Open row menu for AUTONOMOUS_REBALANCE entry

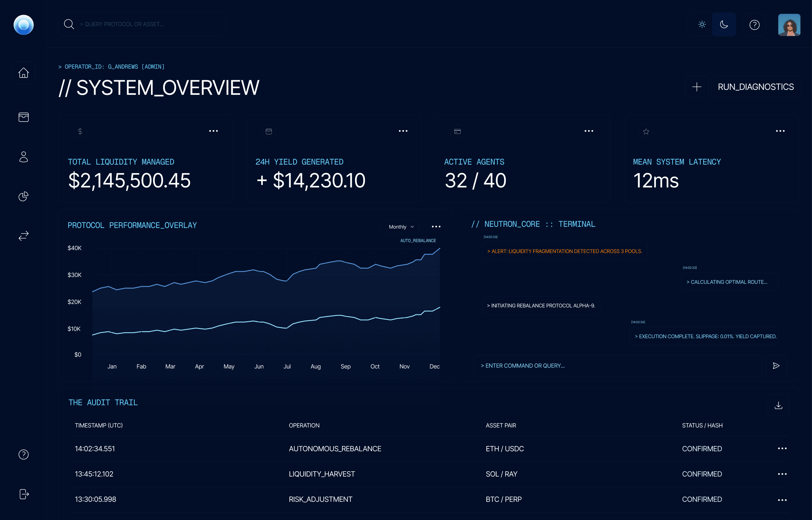pos(782,448)
